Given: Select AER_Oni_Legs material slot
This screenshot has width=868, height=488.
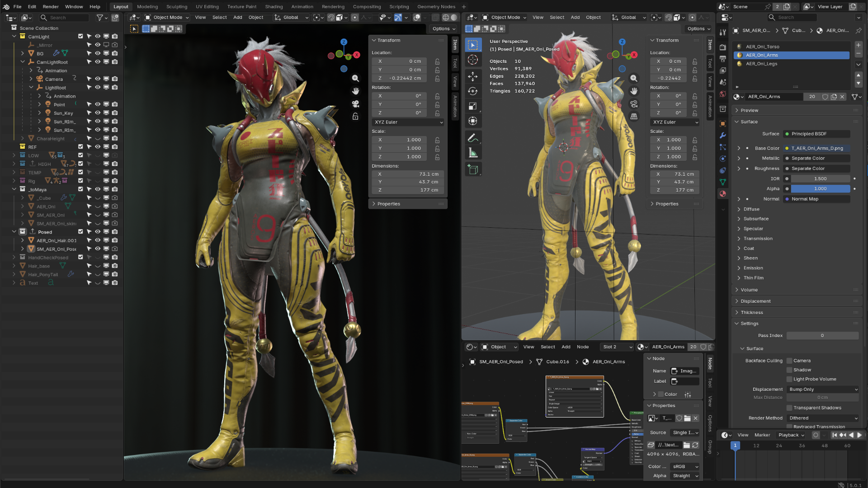Looking at the screenshot, I should 762,64.
